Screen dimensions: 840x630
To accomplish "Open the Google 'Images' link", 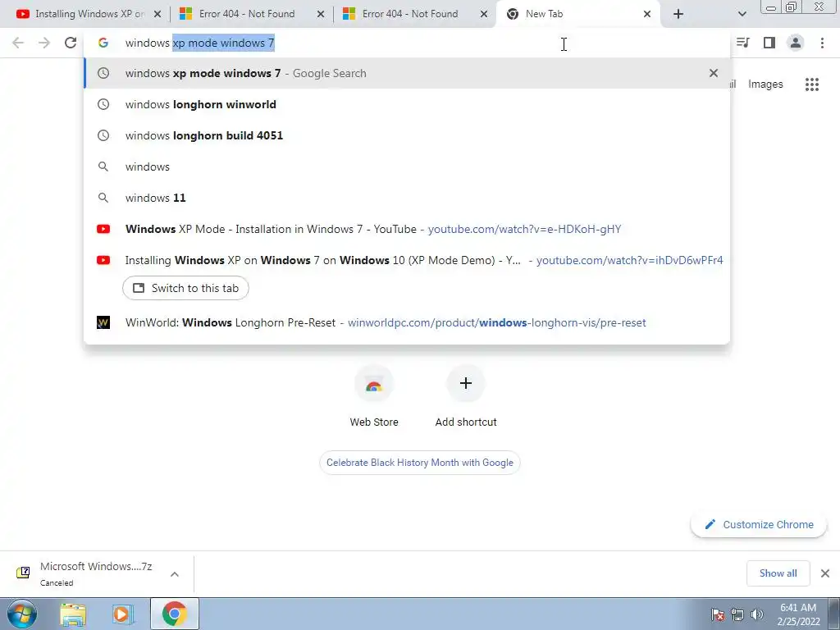I will [x=765, y=84].
